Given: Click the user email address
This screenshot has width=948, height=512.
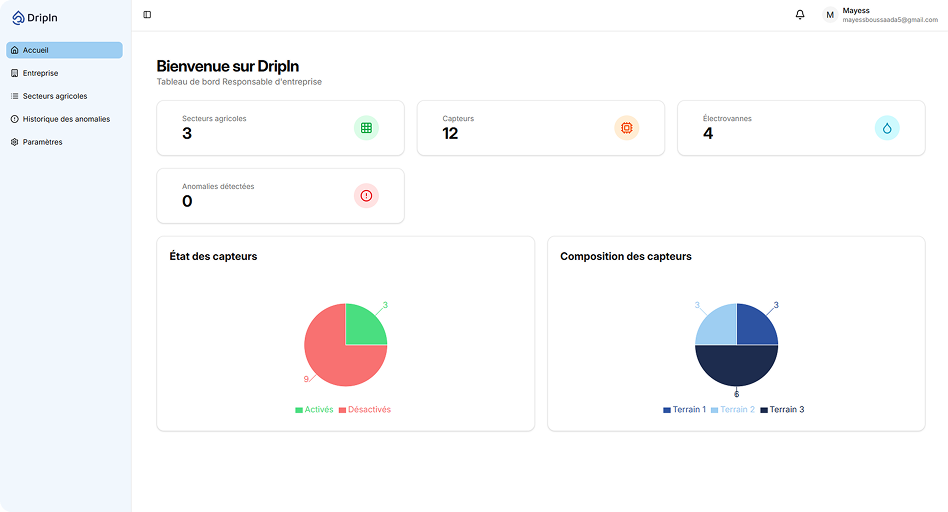Looking at the screenshot, I should click(x=890, y=20).
